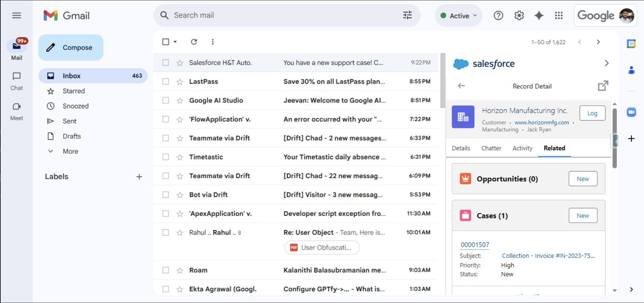The height and width of the screenshot is (303, 644).
Task: Open the More options three-dot menu
Action: click(x=213, y=42)
